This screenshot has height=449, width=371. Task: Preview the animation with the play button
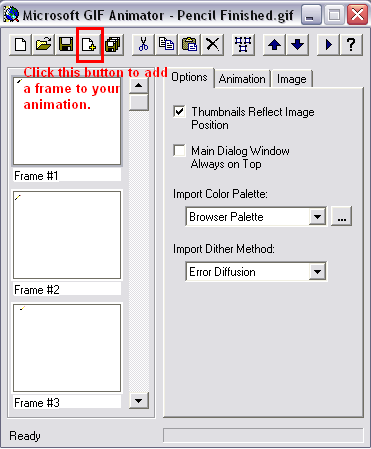tap(328, 44)
